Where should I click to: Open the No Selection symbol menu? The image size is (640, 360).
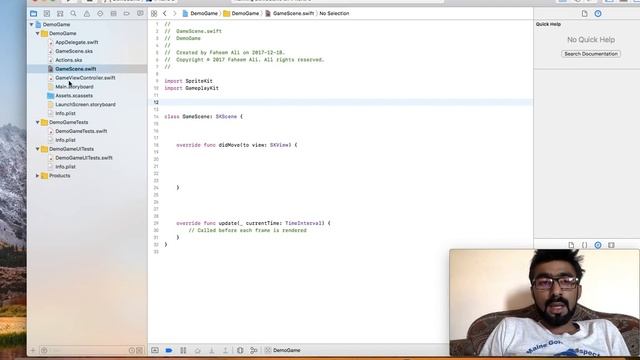pos(334,13)
